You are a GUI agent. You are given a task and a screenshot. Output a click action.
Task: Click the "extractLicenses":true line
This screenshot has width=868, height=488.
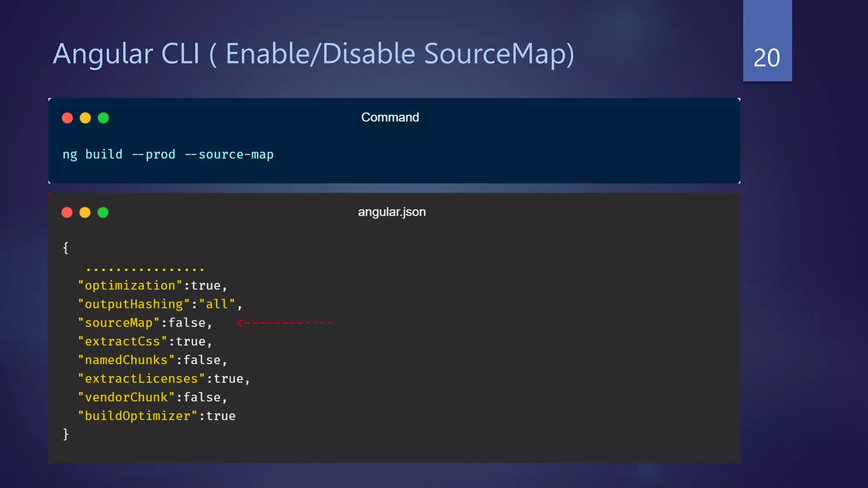tap(164, 379)
